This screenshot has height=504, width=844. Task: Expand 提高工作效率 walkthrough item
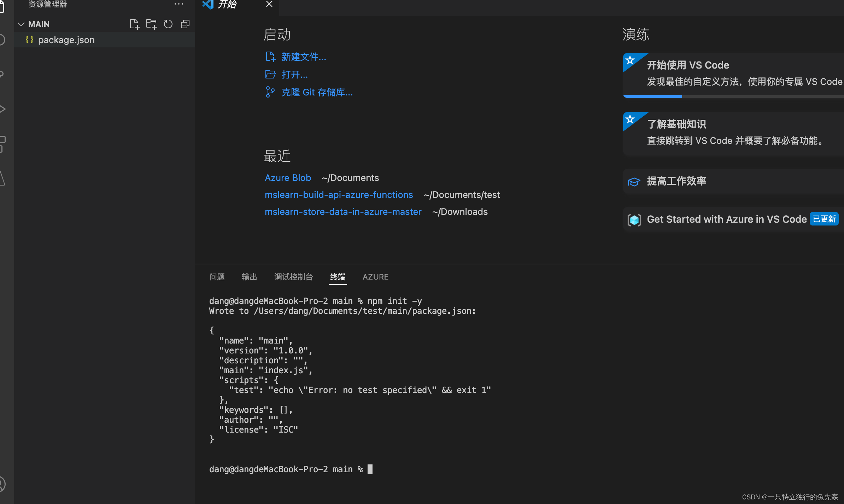[676, 181]
